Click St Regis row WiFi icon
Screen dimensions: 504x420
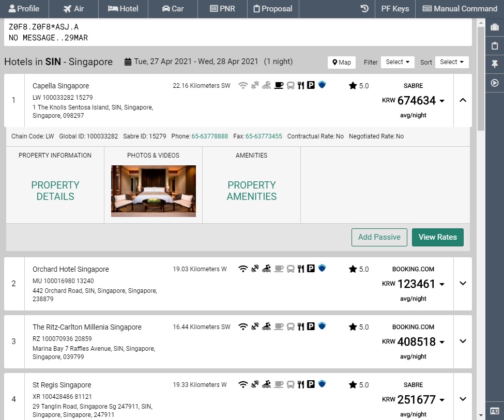(243, 384)
